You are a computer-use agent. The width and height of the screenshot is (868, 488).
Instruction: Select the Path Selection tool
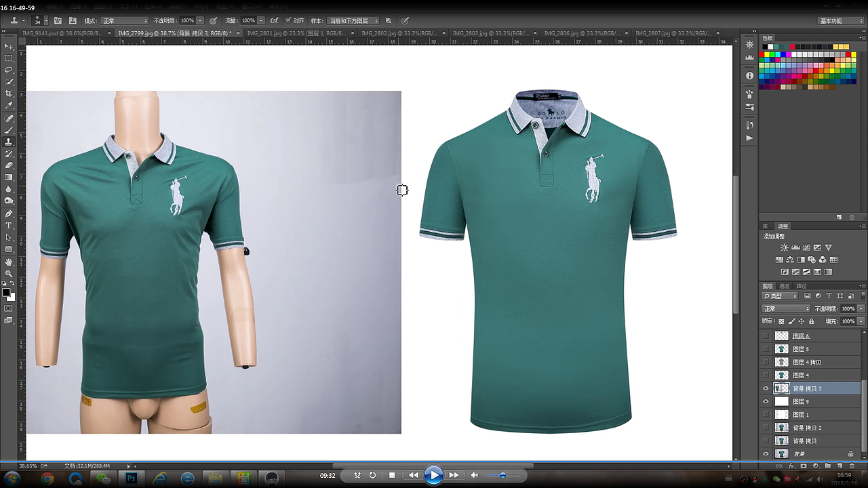point(9,237)
